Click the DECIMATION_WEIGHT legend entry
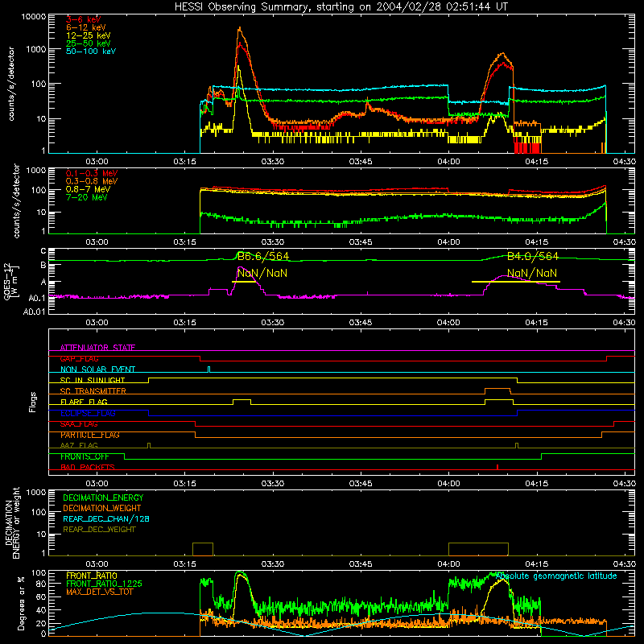 pos(102,508)
